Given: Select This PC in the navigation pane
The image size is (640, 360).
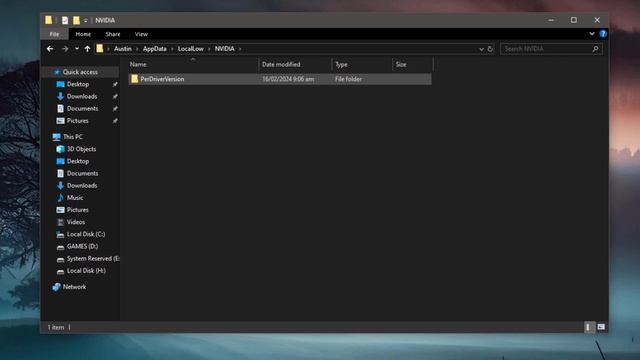Looking at the screenshot, I should pos(73,137).
